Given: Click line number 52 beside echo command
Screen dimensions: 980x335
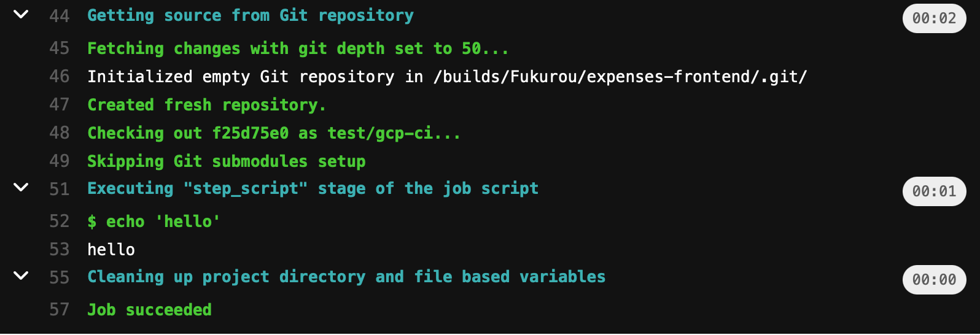Looking at the screenshot, I should (x=60, y=221).
